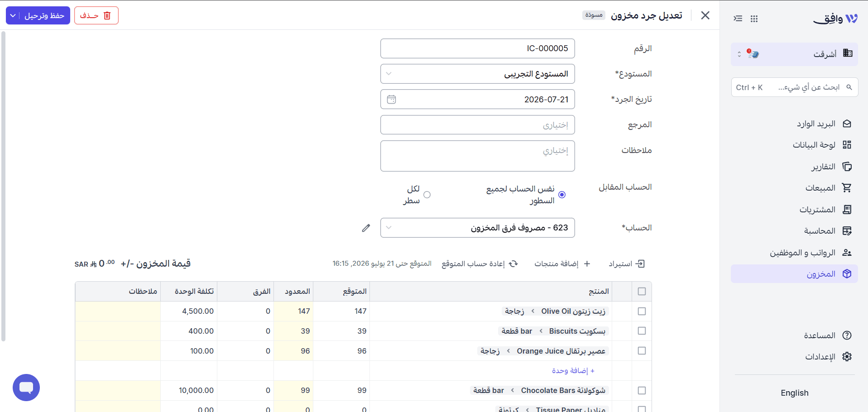The height and width of the screenshot is (412, 868).
Task: Edit counted quantity 147 for Olive Oil
Action: coord(293,311)
